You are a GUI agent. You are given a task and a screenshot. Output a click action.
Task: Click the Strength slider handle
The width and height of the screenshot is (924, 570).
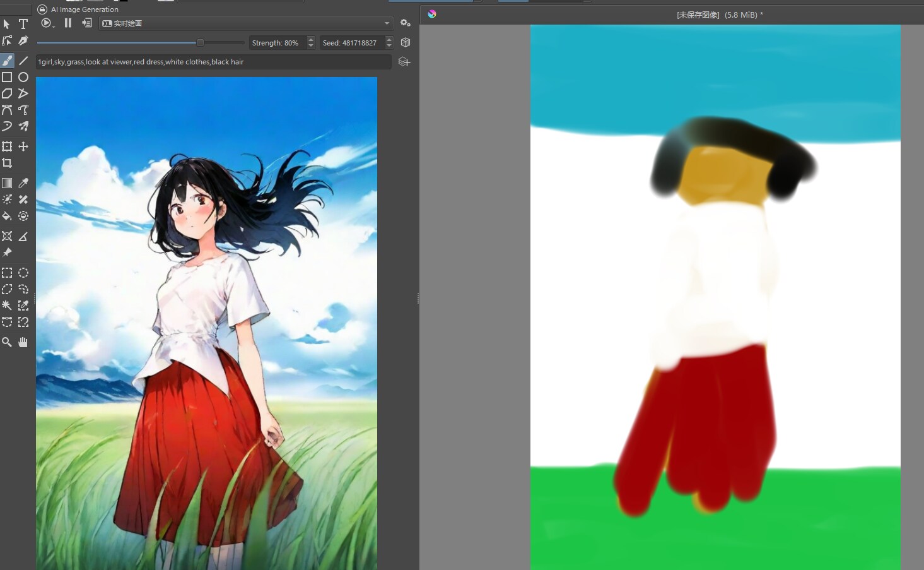tap(200, 42)
